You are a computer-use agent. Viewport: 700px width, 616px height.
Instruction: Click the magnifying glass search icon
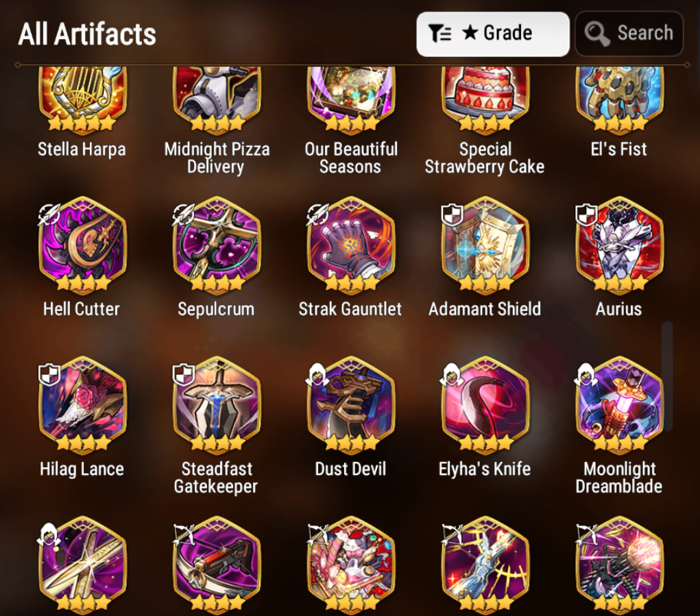point(597,34)
